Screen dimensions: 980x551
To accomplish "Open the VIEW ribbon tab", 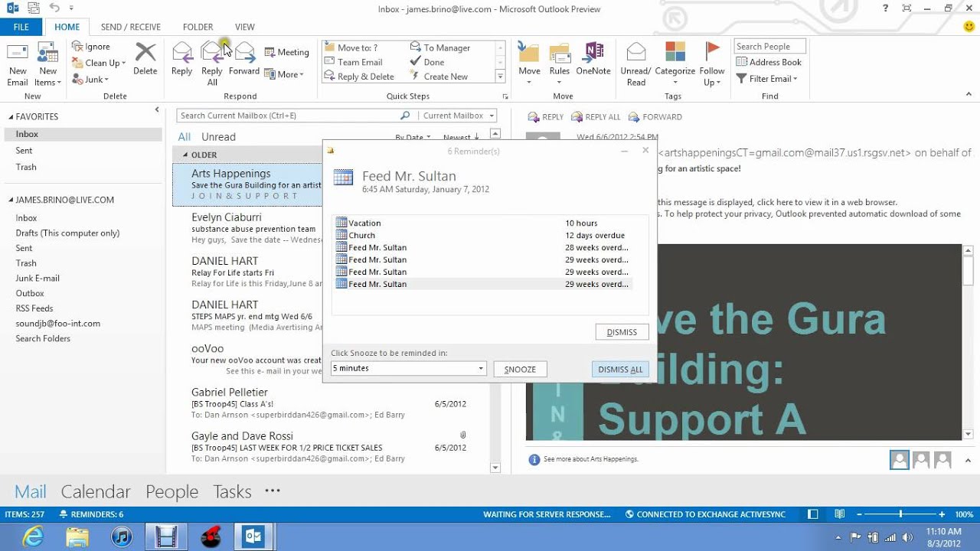I will click(245, 27).
